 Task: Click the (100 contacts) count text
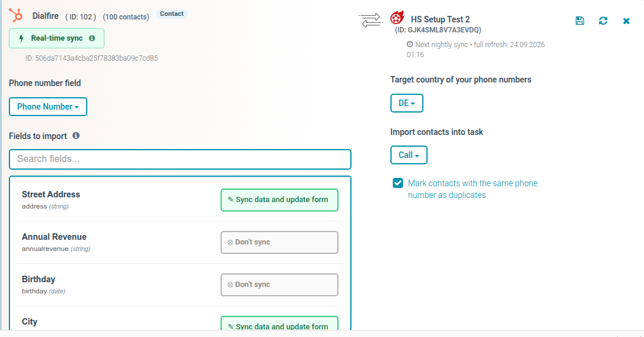[x=126, y=17]
